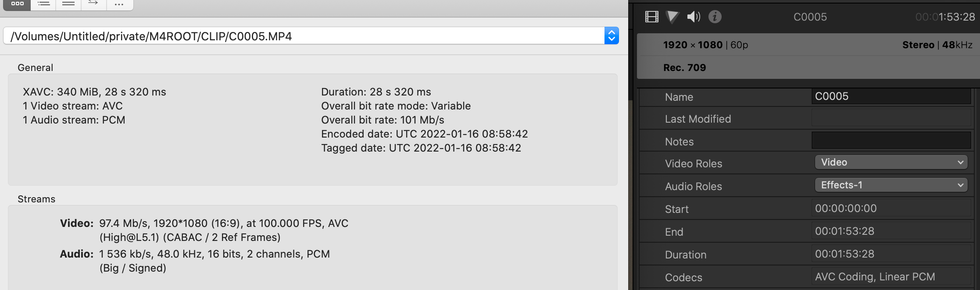Click the Duration timecode value in inspector
Viewport: 980px width, 290px height.
click(844, 254)
